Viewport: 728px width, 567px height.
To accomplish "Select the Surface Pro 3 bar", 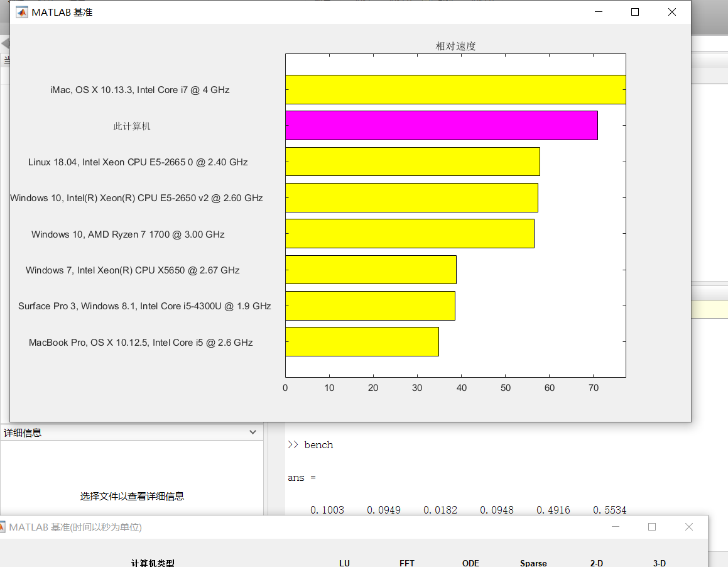I will [370, 306].
